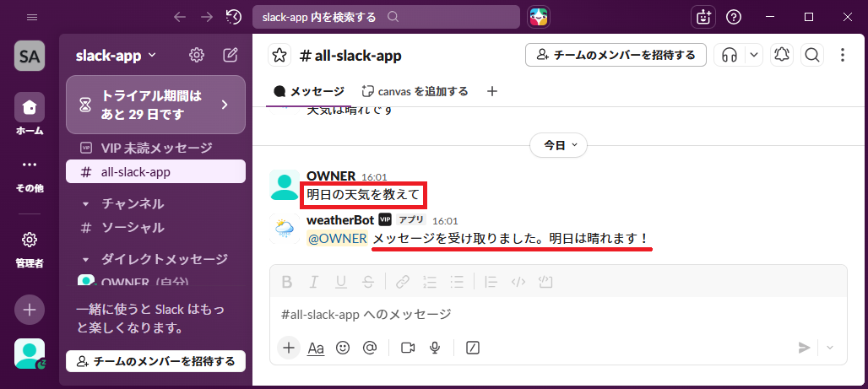Open the weatherBot avatar
This screenshot has width=868, height=389.
pyautogui.click(x=285, y=229)
